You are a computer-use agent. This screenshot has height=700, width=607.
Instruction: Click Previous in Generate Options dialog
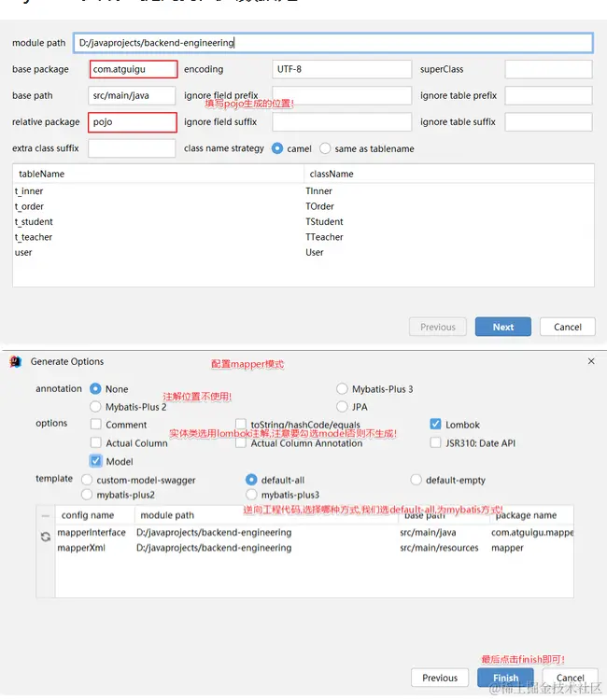440,678
